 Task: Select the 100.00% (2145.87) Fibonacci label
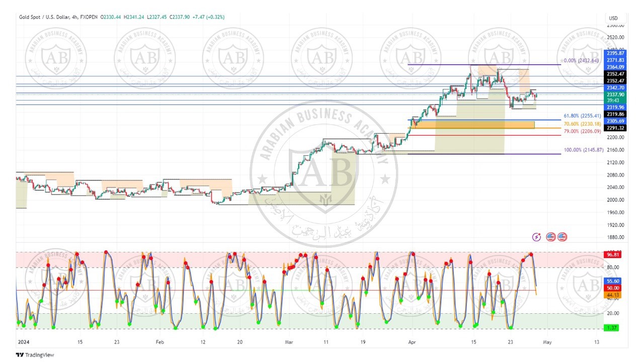[584, 150]
